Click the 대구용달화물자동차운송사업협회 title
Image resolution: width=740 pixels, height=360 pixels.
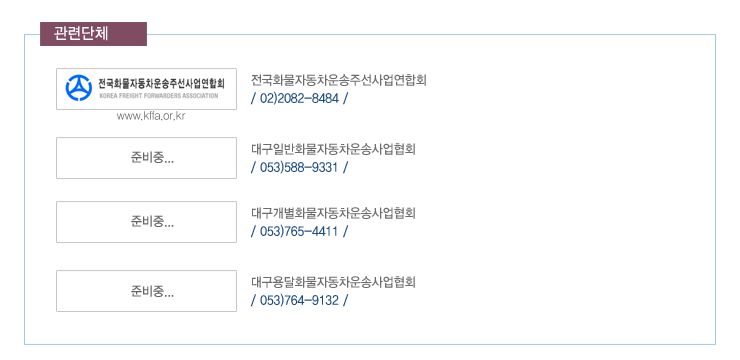(x=333, y=283)
